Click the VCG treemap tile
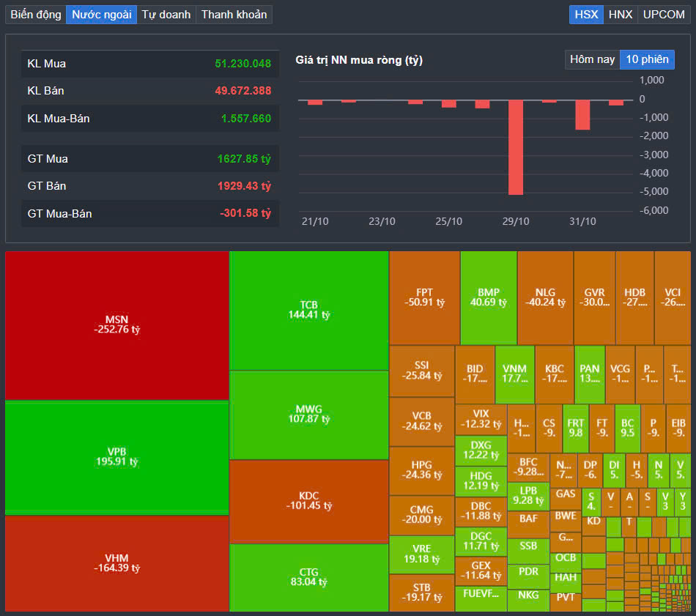 620,374
